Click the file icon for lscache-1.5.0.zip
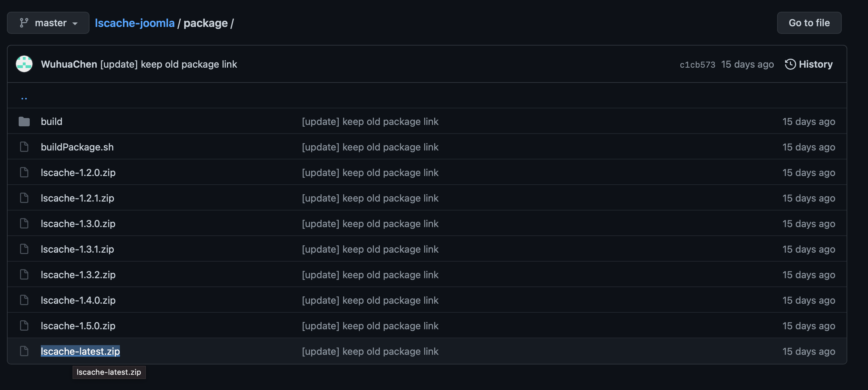 (x=24, y=325)
